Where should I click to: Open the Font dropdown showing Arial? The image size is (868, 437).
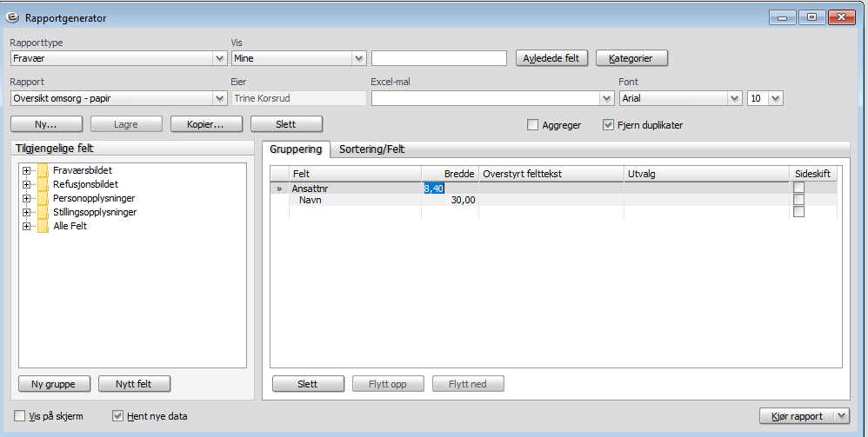click(735, 98)
